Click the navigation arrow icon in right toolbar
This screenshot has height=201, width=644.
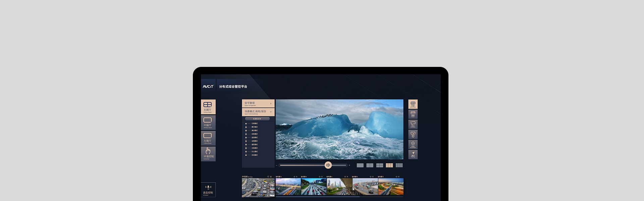coord(413,154)
